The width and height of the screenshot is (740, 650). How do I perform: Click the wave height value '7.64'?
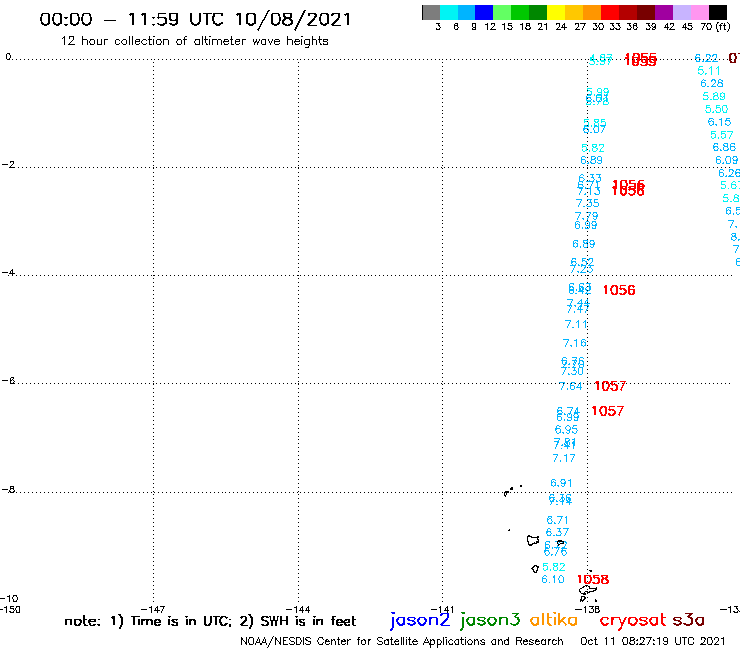click(570, 386)
